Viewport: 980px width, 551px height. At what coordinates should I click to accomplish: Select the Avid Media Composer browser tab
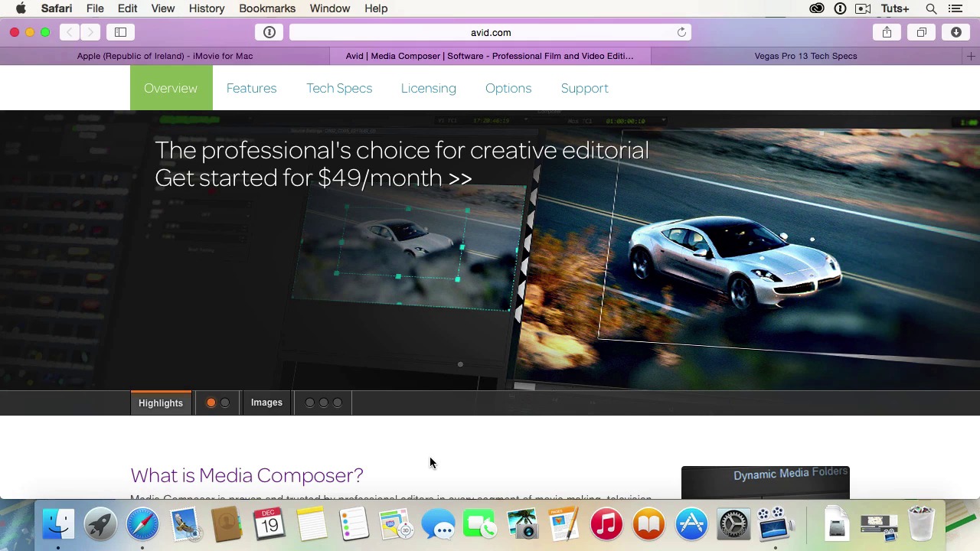(490, 56)
